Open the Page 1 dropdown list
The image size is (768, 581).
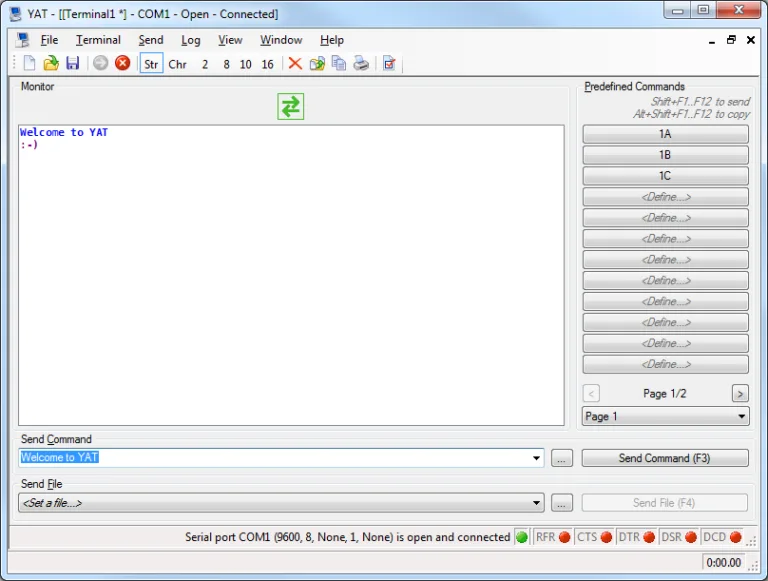click(665, 416)
